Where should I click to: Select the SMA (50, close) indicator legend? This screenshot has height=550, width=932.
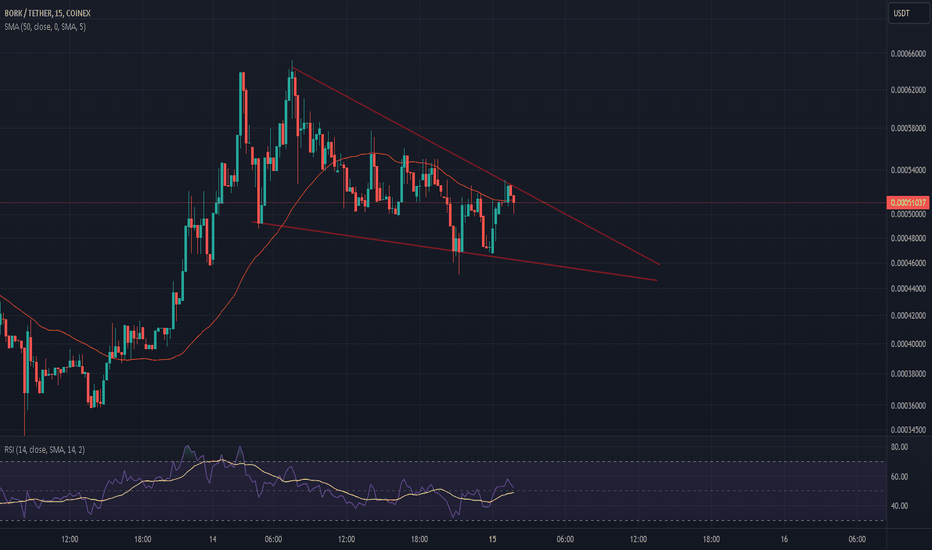click(45, 27)
